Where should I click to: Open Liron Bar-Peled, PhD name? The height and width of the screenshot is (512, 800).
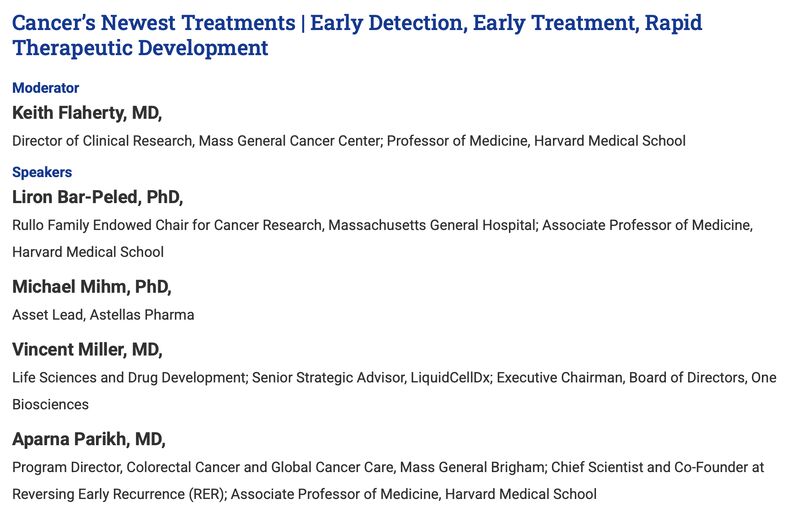point(97,197)
